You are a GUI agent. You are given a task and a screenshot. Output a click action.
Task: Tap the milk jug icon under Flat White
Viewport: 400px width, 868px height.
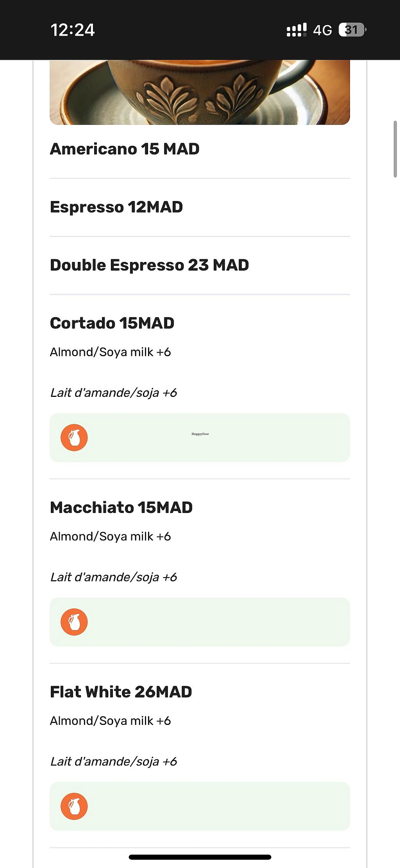74,806
